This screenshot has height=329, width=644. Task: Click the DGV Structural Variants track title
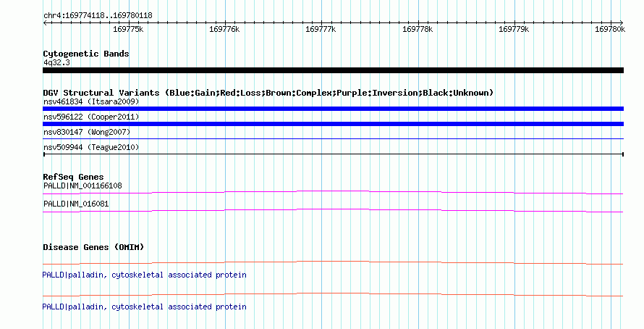tap(268, 93)
